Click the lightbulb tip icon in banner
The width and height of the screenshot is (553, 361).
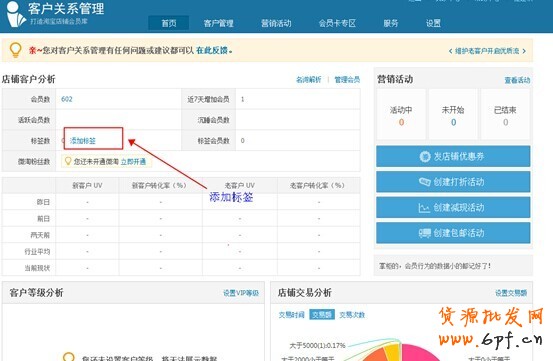point(15,50)
